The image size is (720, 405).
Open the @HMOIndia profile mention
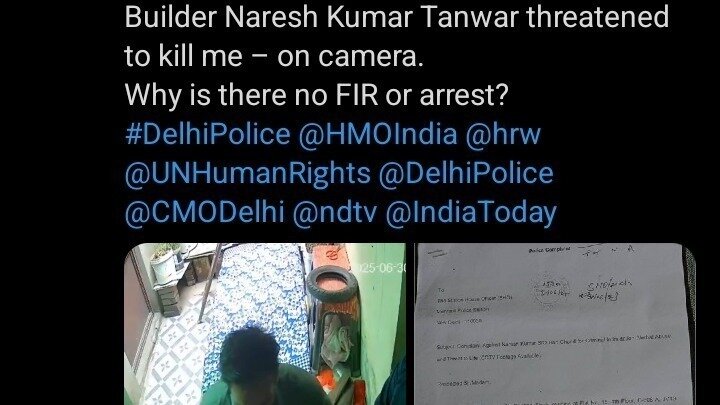point(378,135)
